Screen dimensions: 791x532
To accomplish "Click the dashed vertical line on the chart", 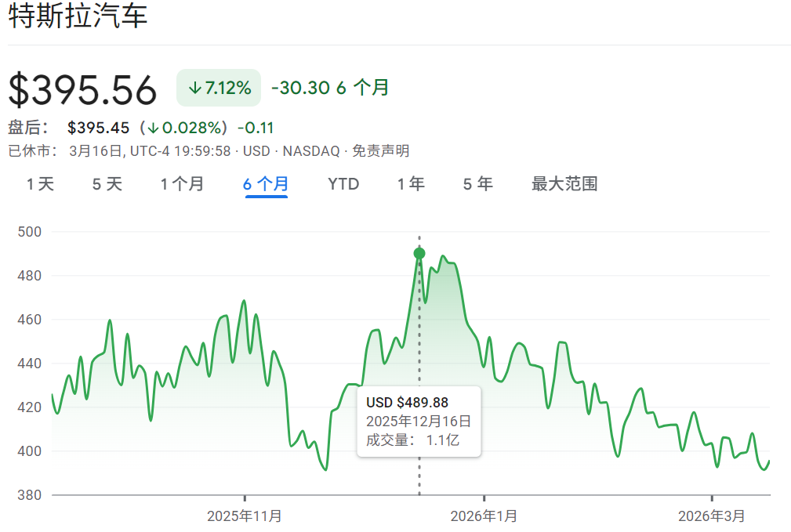I will click(x=419, y=337).
